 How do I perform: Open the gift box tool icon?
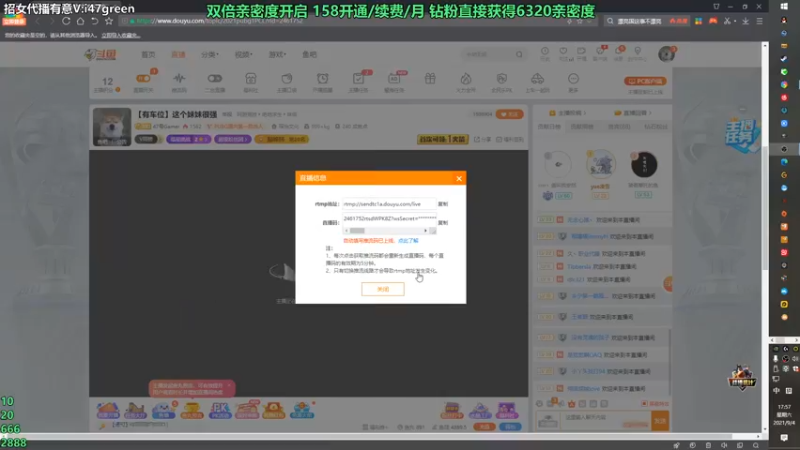430,79
